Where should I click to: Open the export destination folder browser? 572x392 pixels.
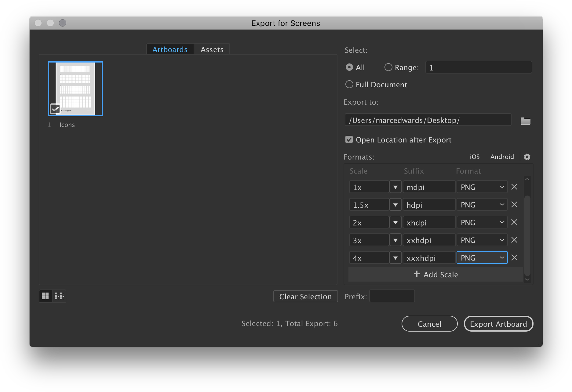coord(526,121)
